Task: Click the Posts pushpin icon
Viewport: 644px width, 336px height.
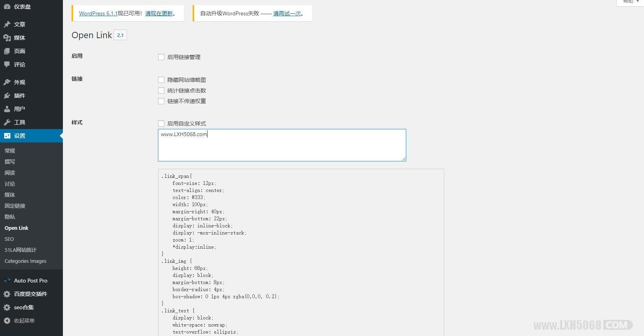Action: click(x=7, y=24)
